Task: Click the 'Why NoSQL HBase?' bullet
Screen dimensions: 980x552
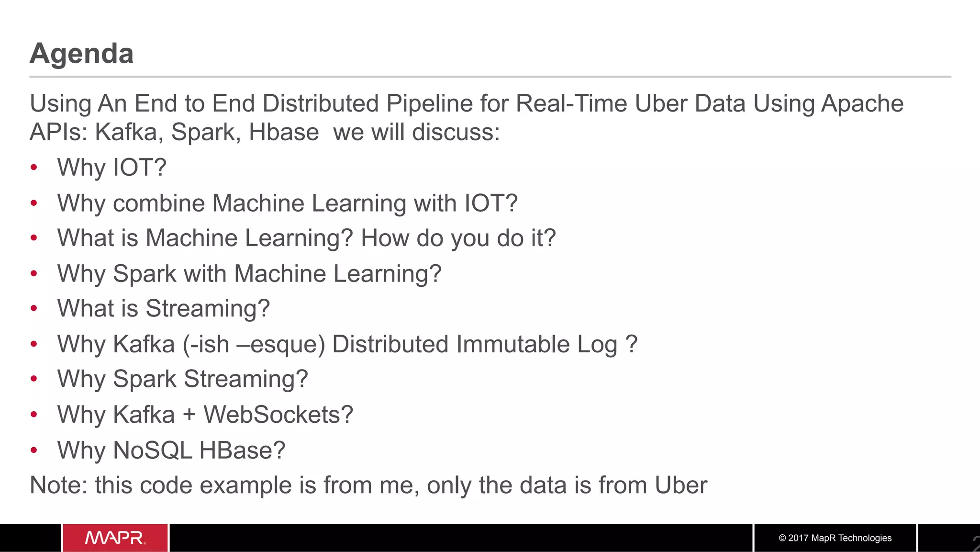Action: [x=171, y=451]
